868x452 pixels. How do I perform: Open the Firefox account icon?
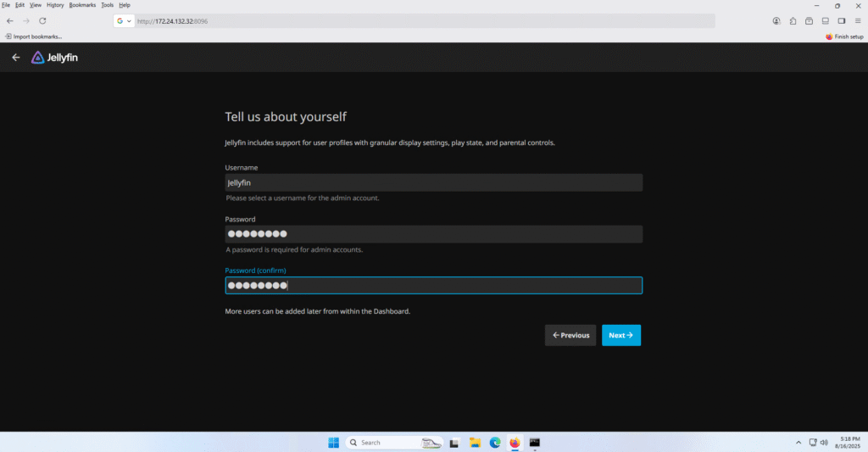pos(776,21)
